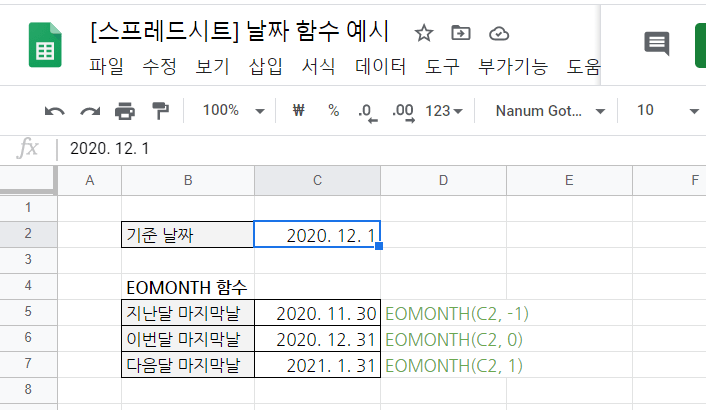706x410 pixels.
Task: Print the spreadsheet
Action: (x=124, y=111)
